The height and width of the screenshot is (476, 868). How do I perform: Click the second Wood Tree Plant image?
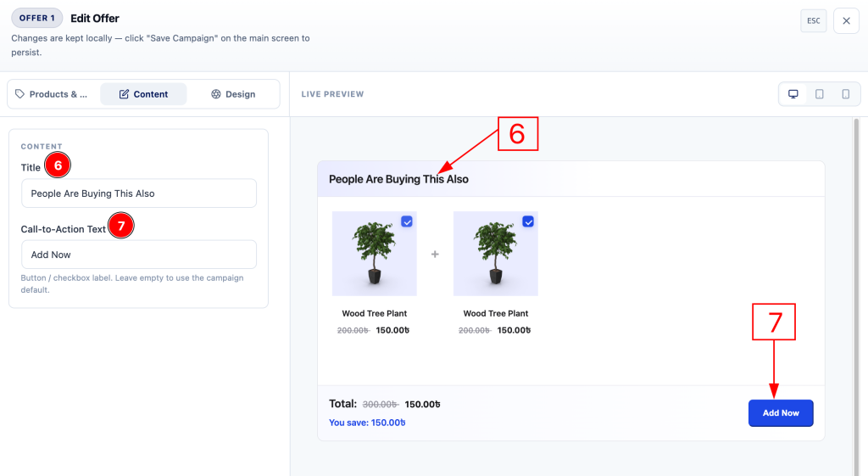coord(495,253)
